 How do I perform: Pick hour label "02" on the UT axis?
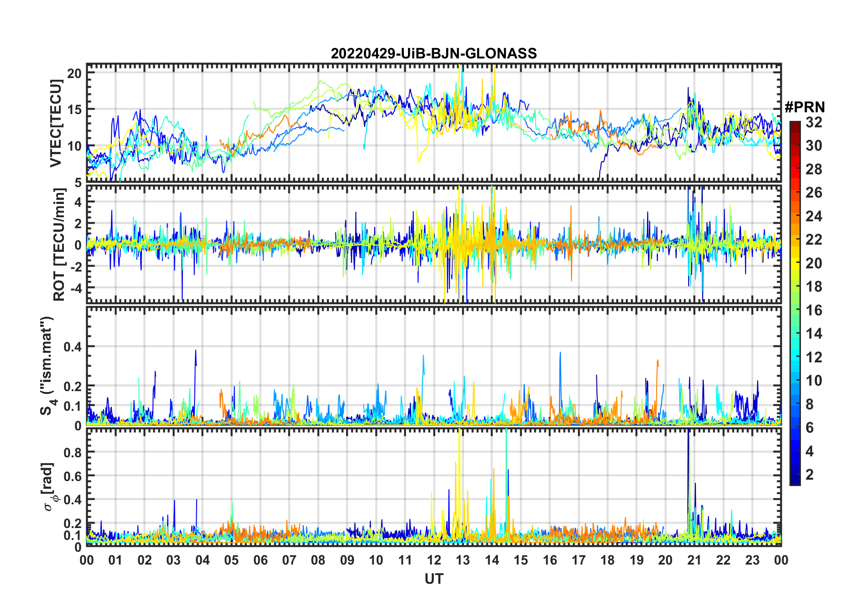(x=145, y=560)
